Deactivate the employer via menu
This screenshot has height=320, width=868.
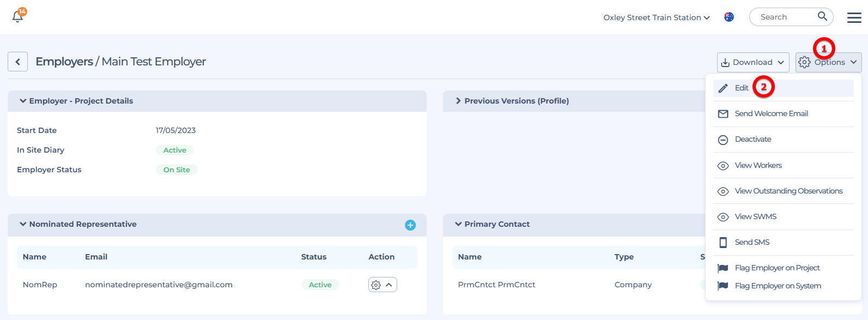752,139
